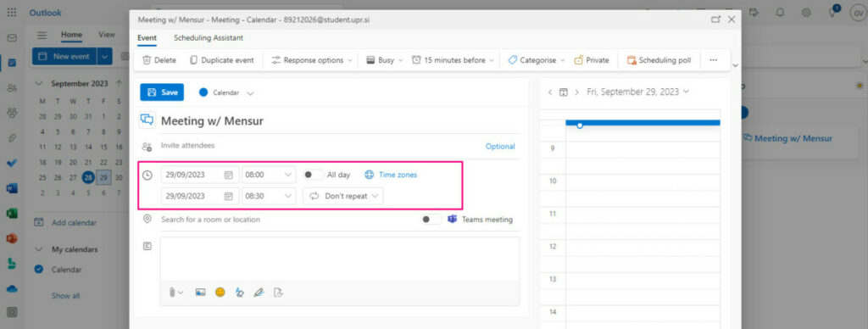
Task: Open New event split-button arrow
Action: click(x=105, y=57)
